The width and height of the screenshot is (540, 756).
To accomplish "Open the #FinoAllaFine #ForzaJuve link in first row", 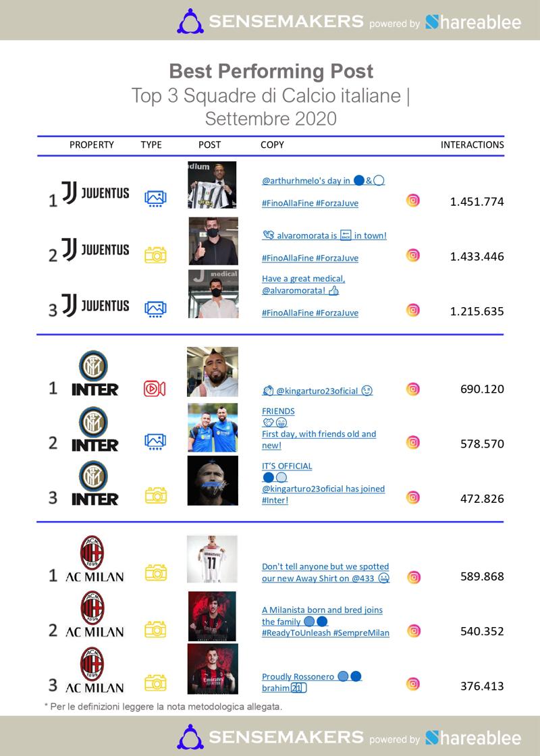I will pos(310,202).
